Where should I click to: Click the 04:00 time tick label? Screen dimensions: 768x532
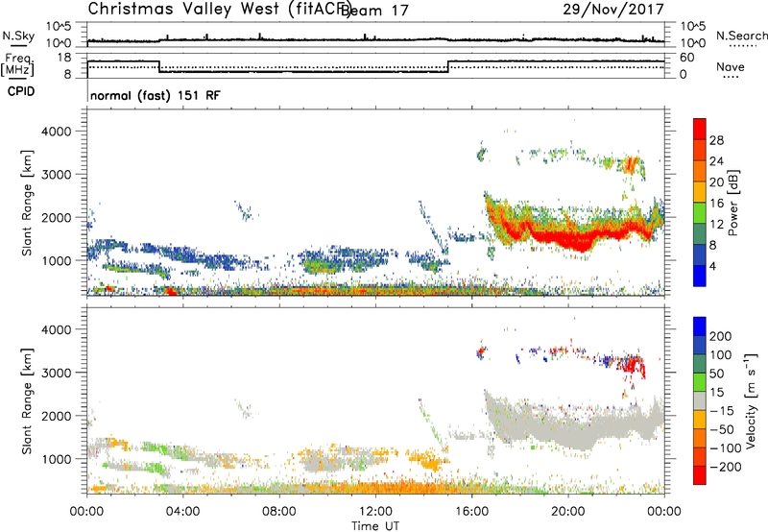pos(182,512)
